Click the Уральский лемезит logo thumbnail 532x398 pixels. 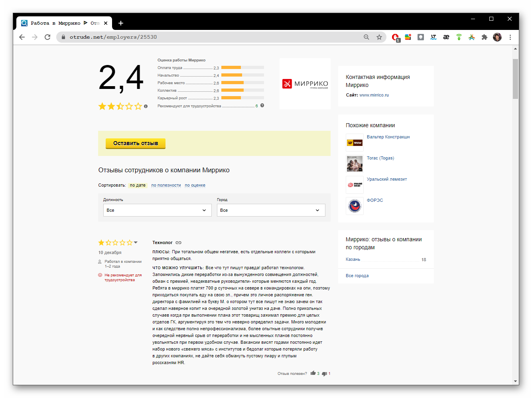pos(355,185)
